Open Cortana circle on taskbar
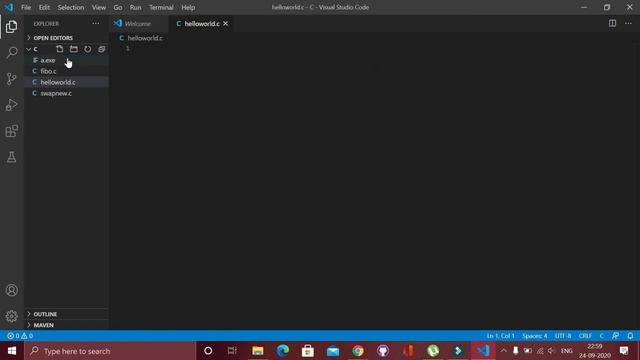The image size is (640, 360). click(x=208, y=351)
